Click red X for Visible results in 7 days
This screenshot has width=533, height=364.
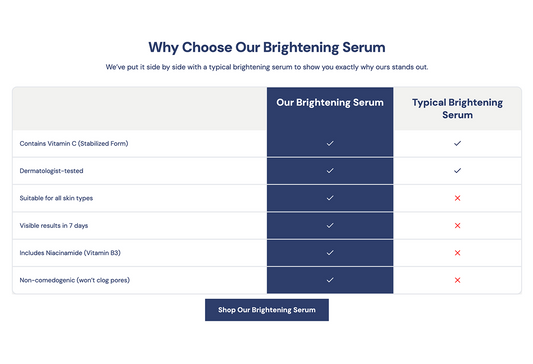tap(457, 226)
